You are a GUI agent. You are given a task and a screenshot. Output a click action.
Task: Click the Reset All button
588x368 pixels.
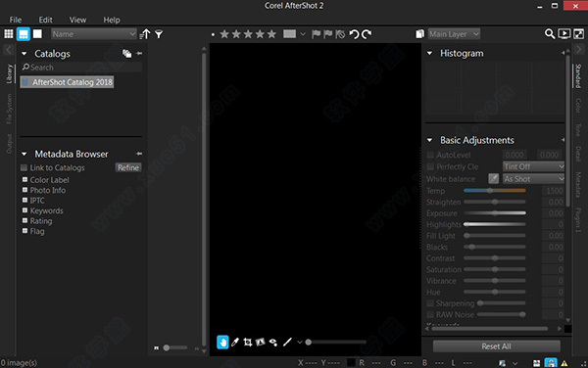(x=496, y=346)
